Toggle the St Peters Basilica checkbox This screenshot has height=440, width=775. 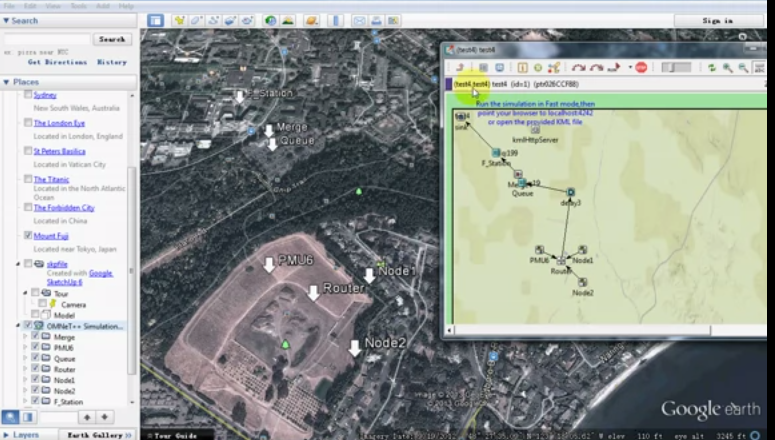click(x=28, y=151)
